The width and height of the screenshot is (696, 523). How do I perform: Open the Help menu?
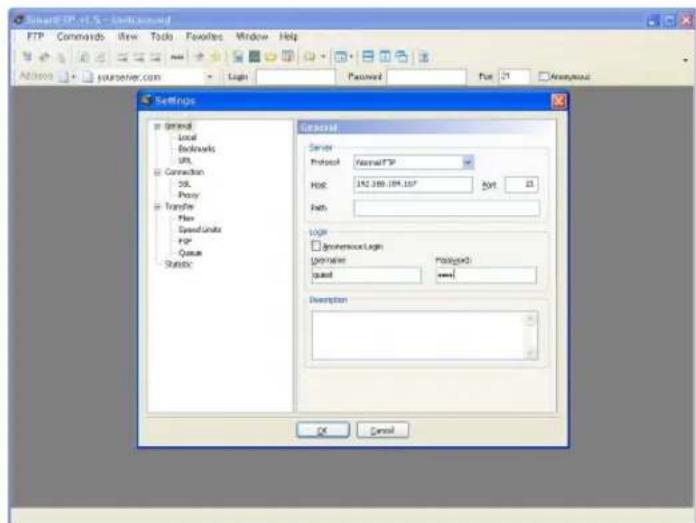point(289,36)
